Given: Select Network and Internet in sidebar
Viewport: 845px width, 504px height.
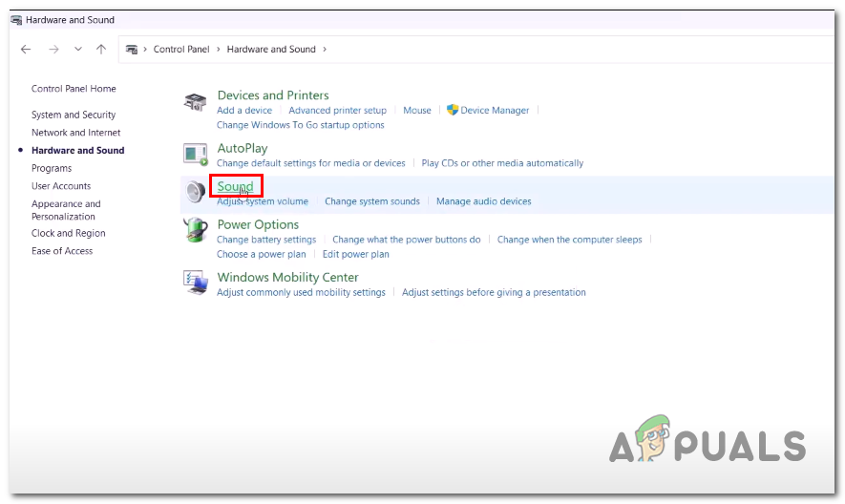Looking at the screenshot, I should [x=76, y=133].
